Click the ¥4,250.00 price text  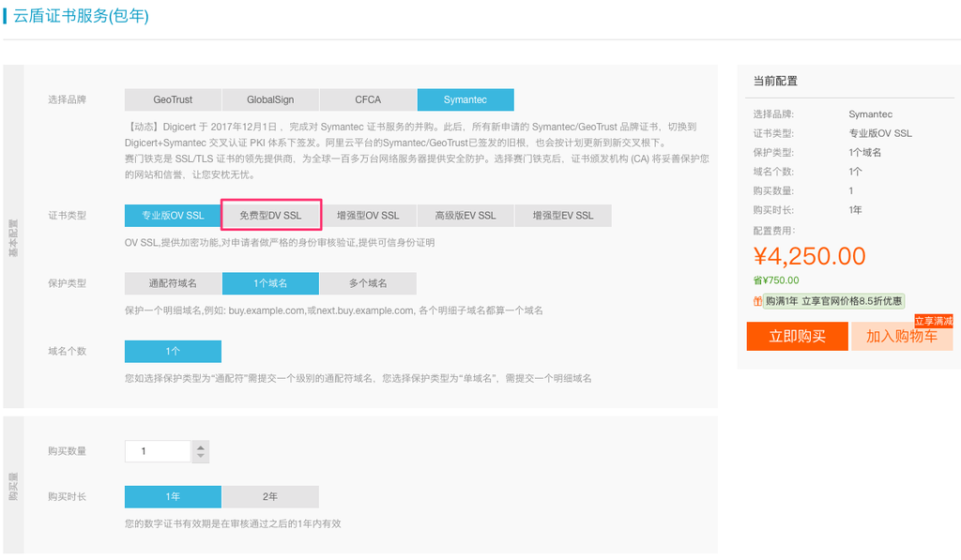pos(809,256)
